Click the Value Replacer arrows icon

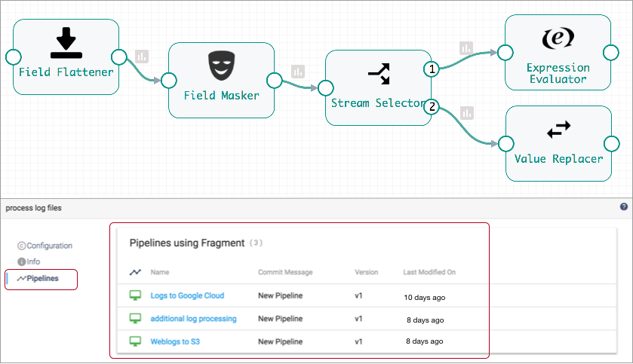[558, 130]
